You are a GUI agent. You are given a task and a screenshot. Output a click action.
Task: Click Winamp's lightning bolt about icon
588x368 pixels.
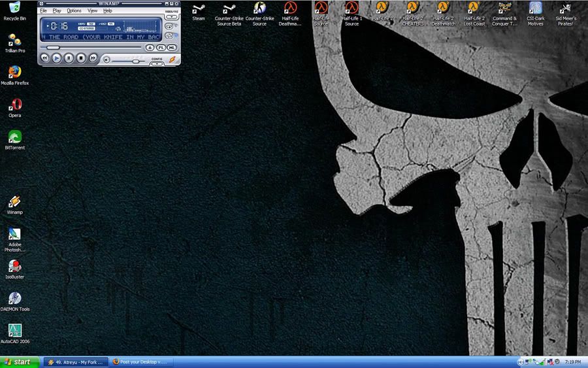click(172, 59)
